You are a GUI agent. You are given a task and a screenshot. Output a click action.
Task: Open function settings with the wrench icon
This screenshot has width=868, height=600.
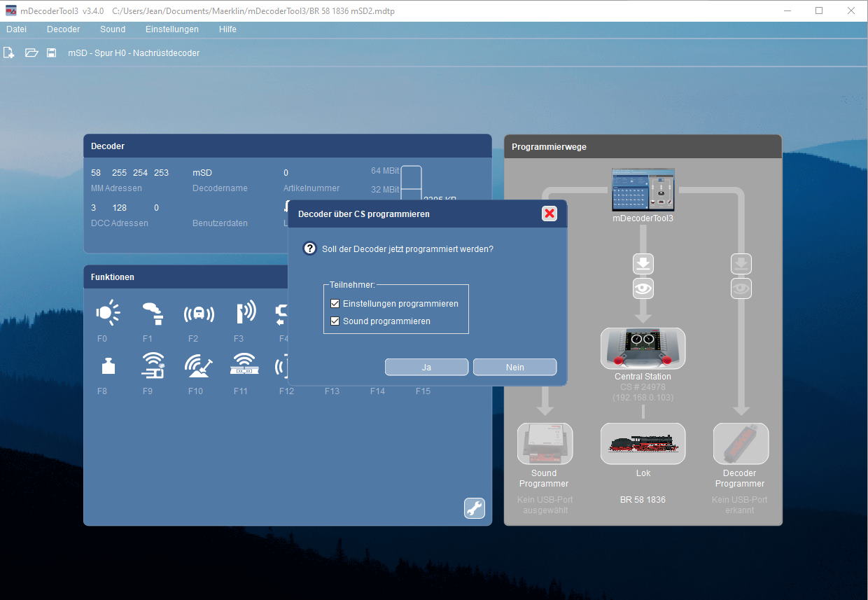pyautogui.click(x=475, y=508)
